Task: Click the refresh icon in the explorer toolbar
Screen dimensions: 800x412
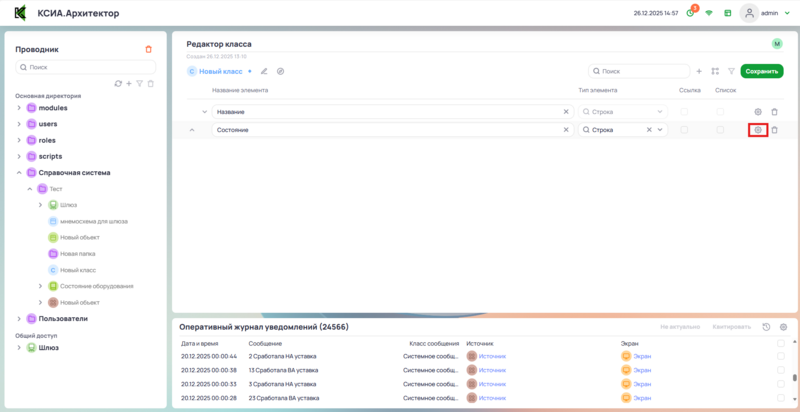Action: [x=118, y=83]
